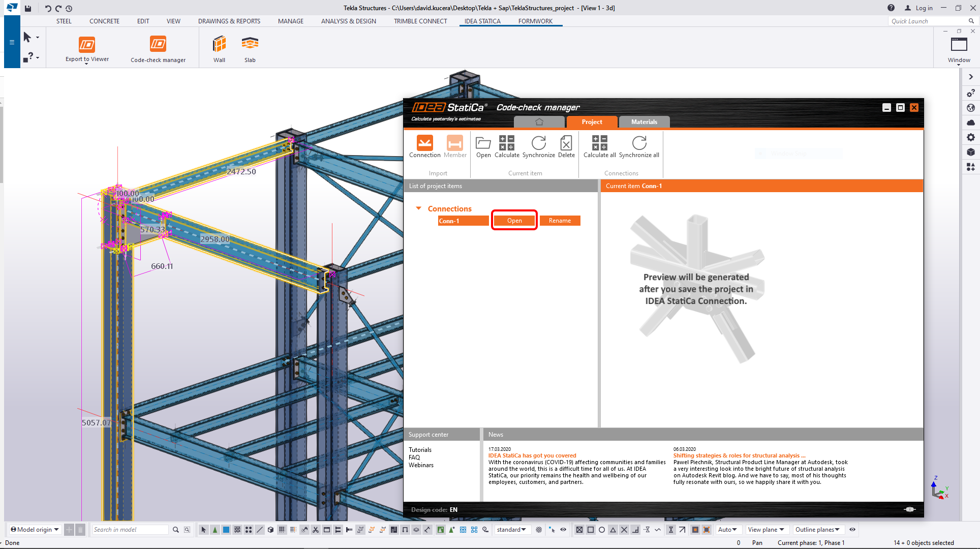Screen dimensions: 980x549
Task: Open the Calculate all connections tool
Action: (x=599, y=146)
